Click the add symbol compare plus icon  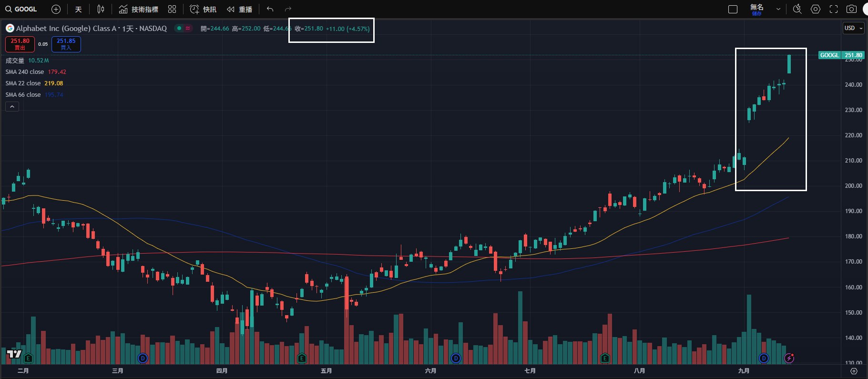(56, 9)
